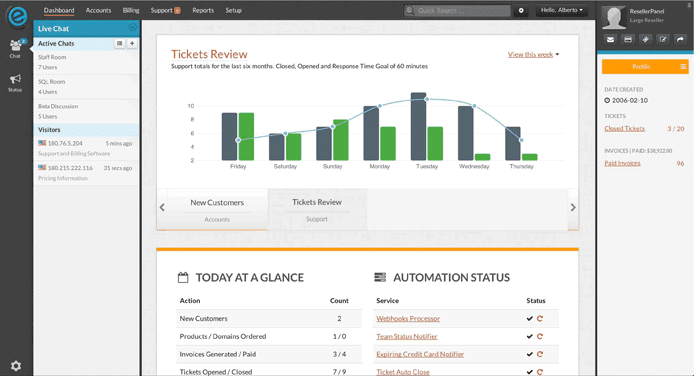Open the Support menu
Screen dimensions: 694x376
click(x=162, y=10)
